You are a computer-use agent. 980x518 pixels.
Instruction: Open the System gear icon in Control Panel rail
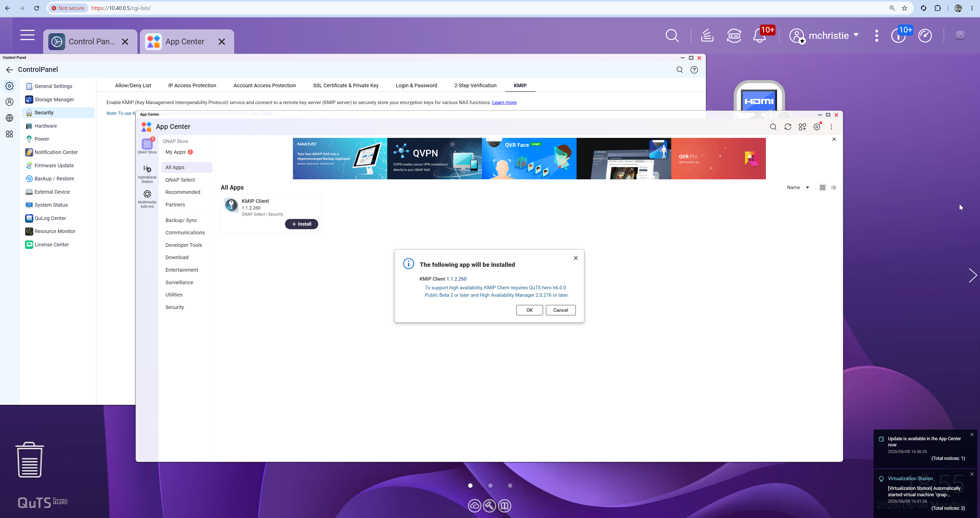point(9,86)
